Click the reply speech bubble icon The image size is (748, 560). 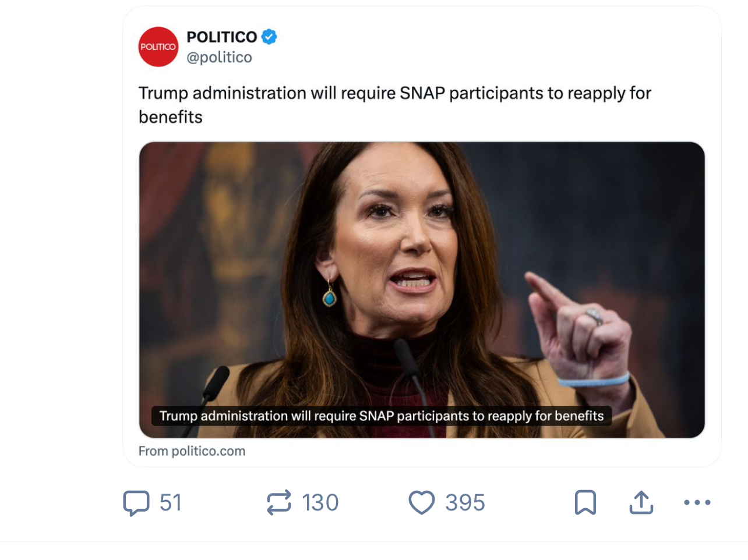136,503
